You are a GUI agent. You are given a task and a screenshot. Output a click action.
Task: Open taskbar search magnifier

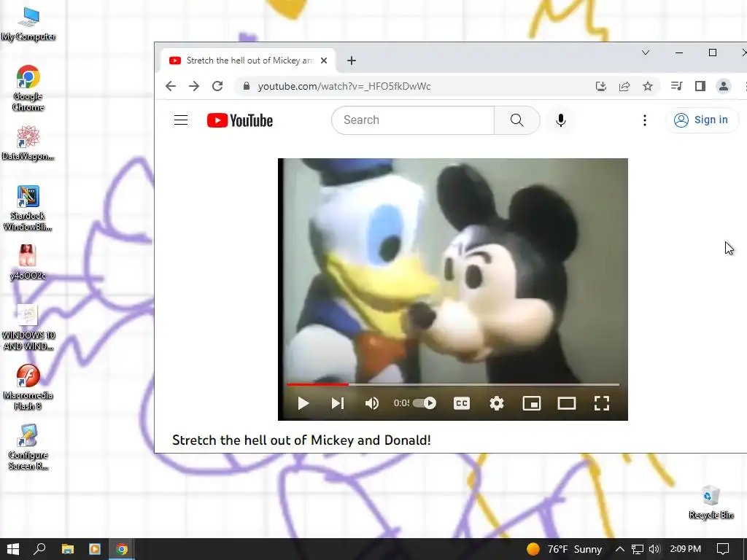coord(39,549)
